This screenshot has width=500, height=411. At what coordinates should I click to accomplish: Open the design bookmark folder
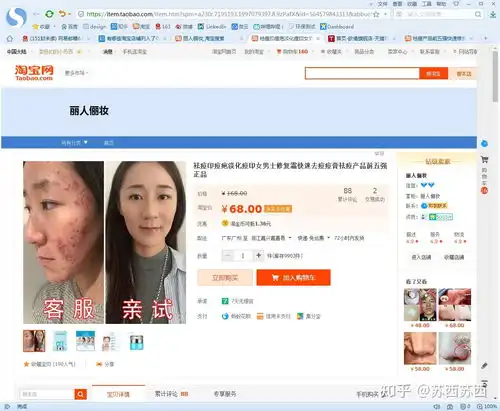[94, 26]
